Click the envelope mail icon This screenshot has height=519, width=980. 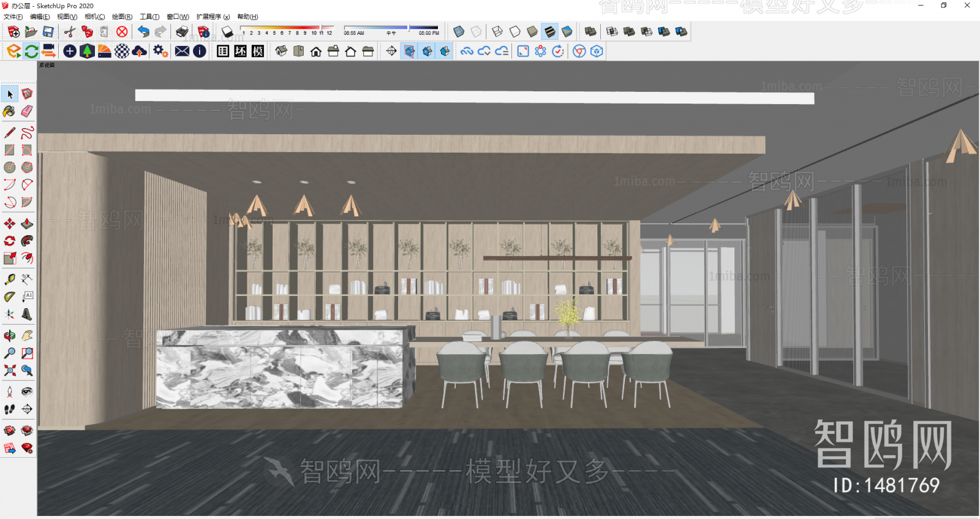pyautogui.click(x=182, y=51)
